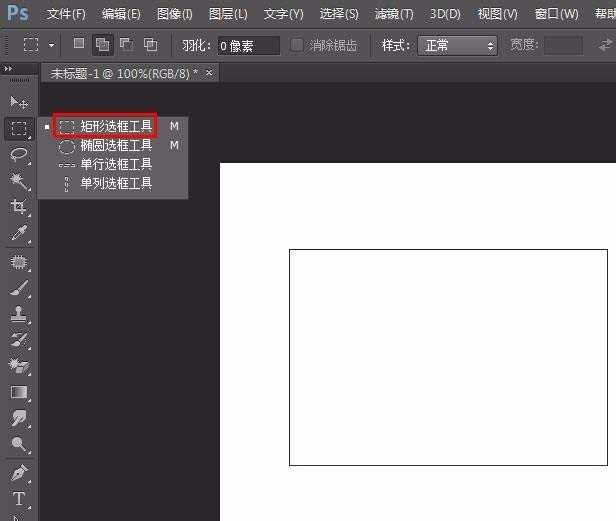Image resolution: width=616 pixels, height=521 pixels.
Task: Close the 未标题-1 document tab
Action: click(209, 74)
